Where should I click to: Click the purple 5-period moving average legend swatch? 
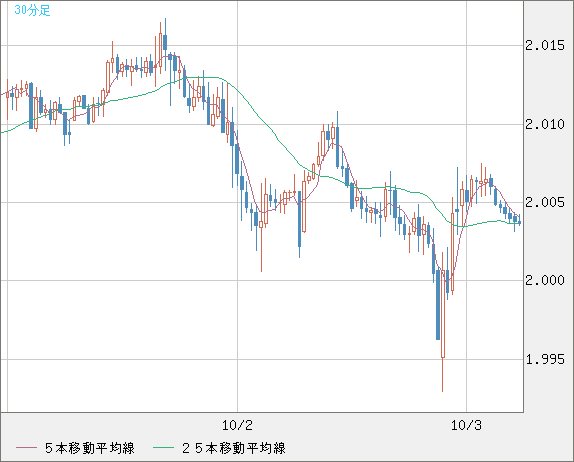coord(26,448)
